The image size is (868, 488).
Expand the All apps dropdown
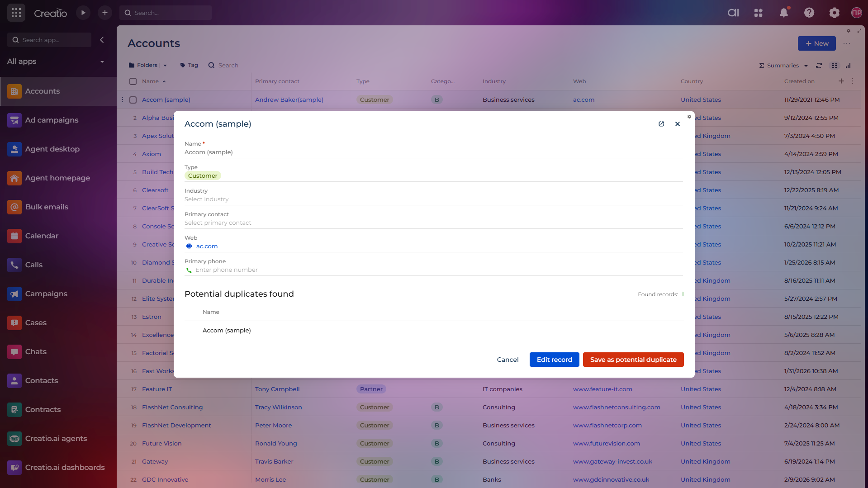pos(102,62)
